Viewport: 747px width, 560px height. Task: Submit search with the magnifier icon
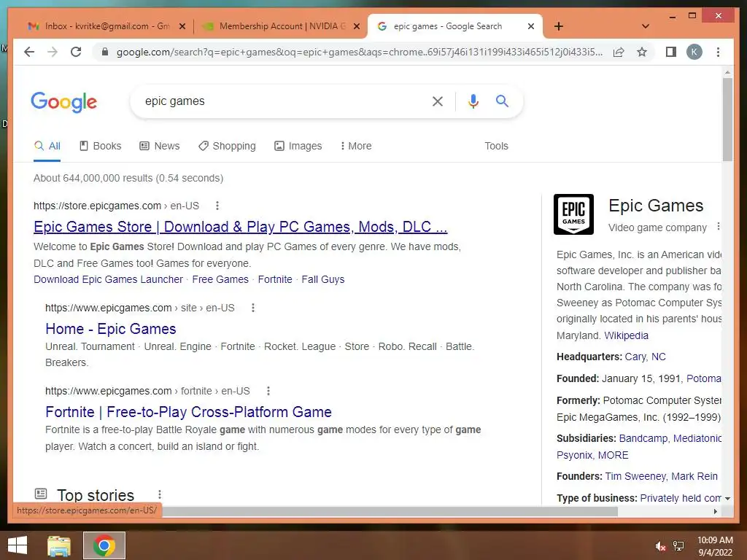(x=502, y=101)
